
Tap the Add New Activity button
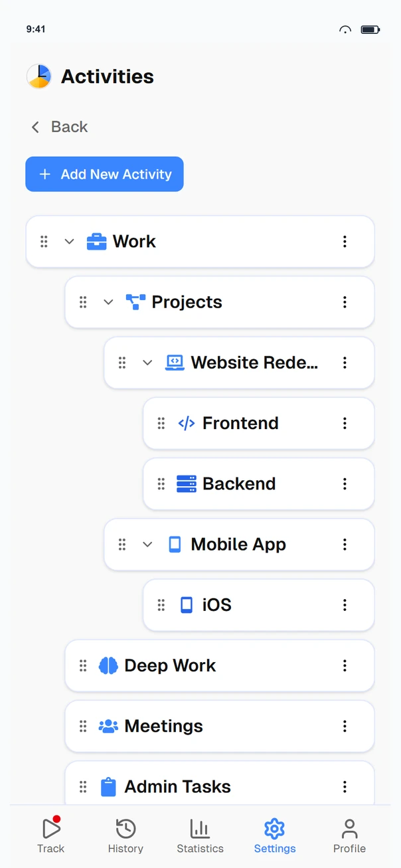click(x=104, y=174)
